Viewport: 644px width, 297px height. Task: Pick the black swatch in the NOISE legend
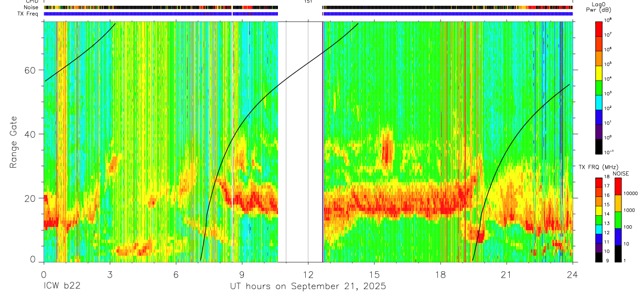pyautogui.click(x=619, y=253)
